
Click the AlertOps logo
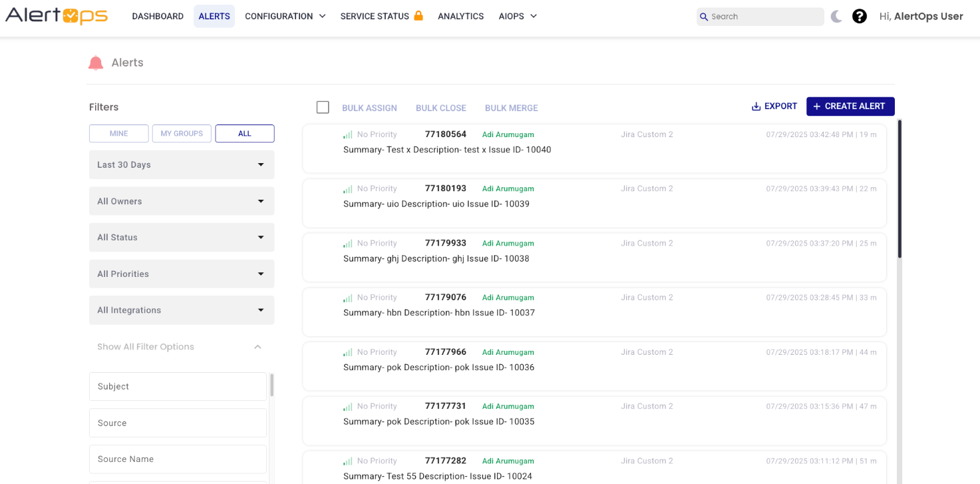(x=57, y=16)
